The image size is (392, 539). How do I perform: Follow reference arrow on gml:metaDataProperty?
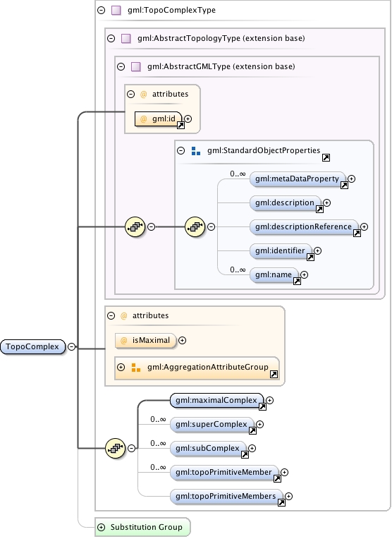pyautogui.click(x=344, y=186)
